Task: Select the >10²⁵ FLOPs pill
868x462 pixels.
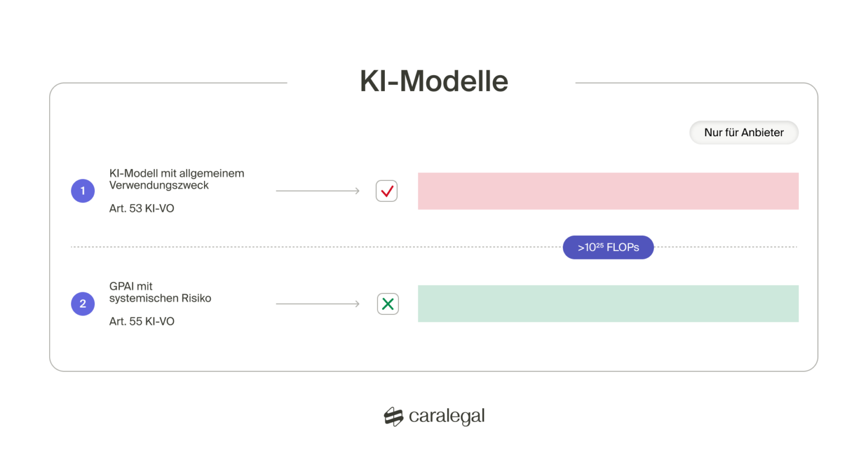Action: pyautogui.click(x=608, y=247)
